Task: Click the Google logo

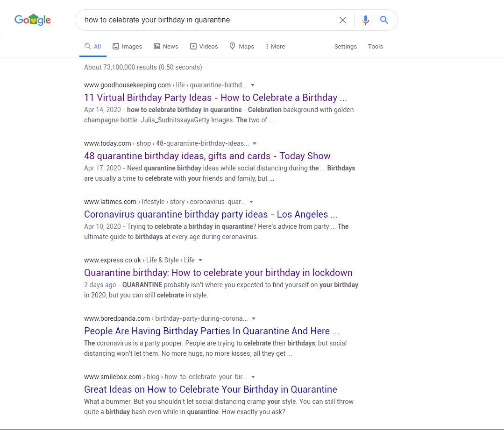Action: pos(33,20)
